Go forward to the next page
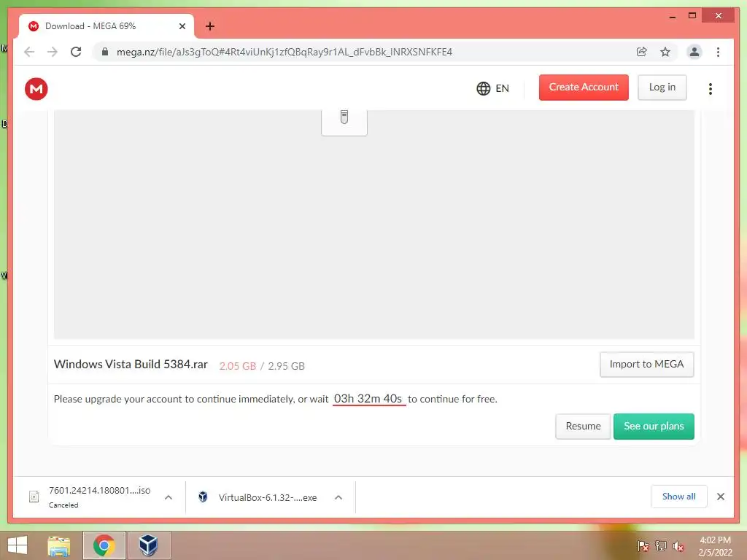The width and height of the screenshot is (747, 560). 53,52
